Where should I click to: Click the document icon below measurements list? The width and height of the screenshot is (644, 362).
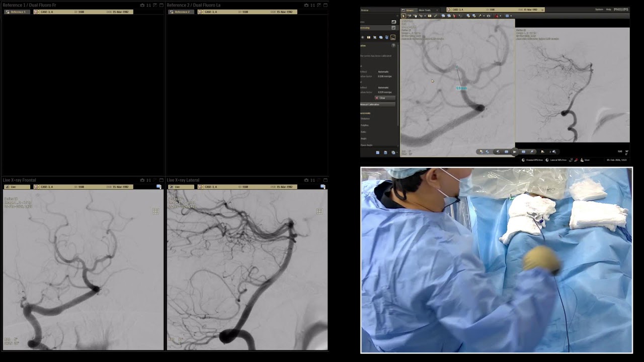coord(385,152)
